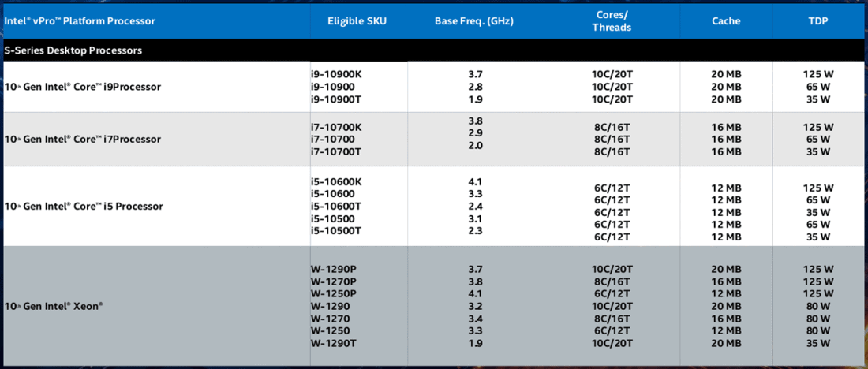The width and height of the screenshot is (868, 369).
Task: Click the i9-10900 SKU without suffix
Action: [332, 87]
